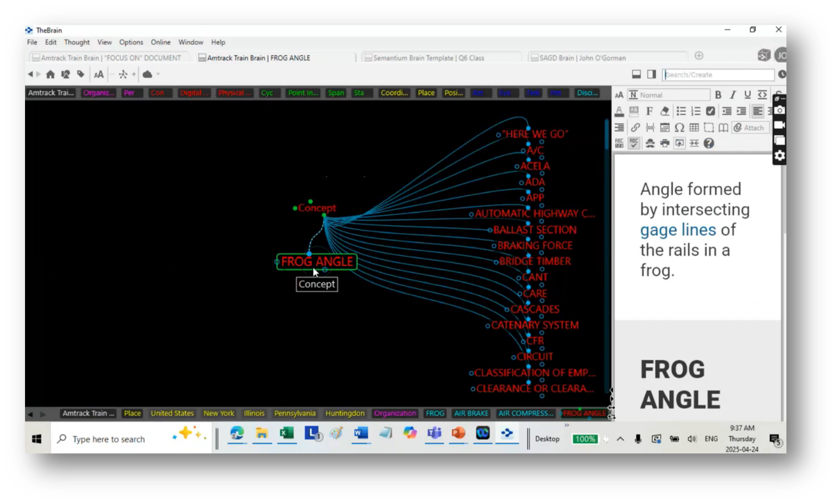Screen dimensions: 837x504
Task: Click the word count ABC 123 icon
Action: (x=619, y=143)
